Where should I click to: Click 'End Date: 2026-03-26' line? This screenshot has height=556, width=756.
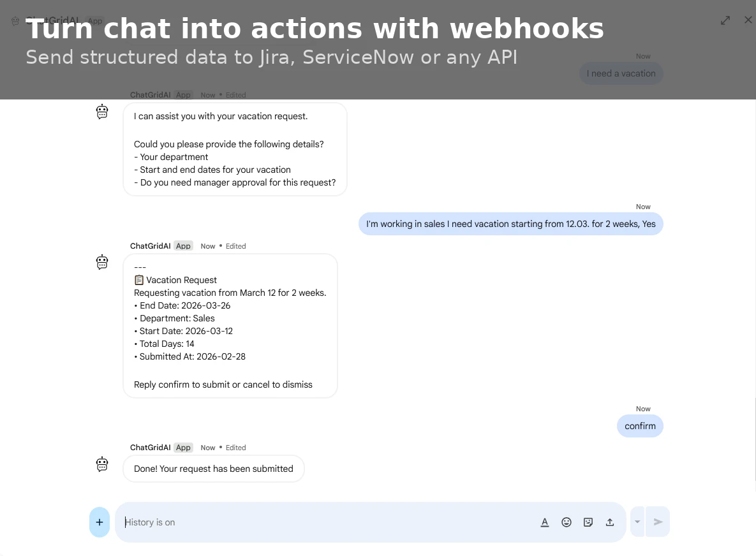point(182,305)
